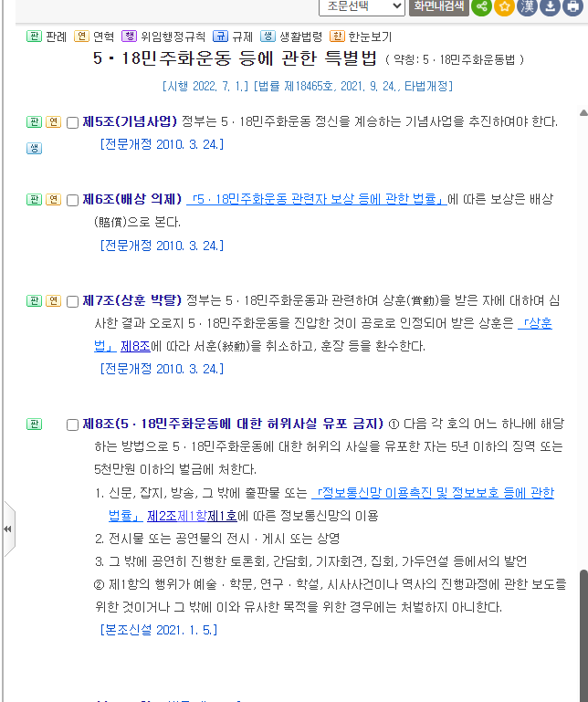The image size is (588, 702).
Task: Open 생활법령 icon under 제5조
Action: (34, 148)
